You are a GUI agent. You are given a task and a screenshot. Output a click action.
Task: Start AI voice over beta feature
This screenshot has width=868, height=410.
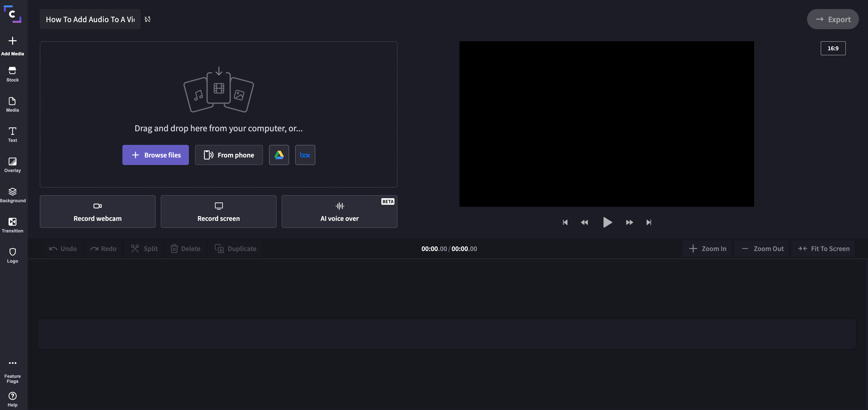(x=339, y=211)
